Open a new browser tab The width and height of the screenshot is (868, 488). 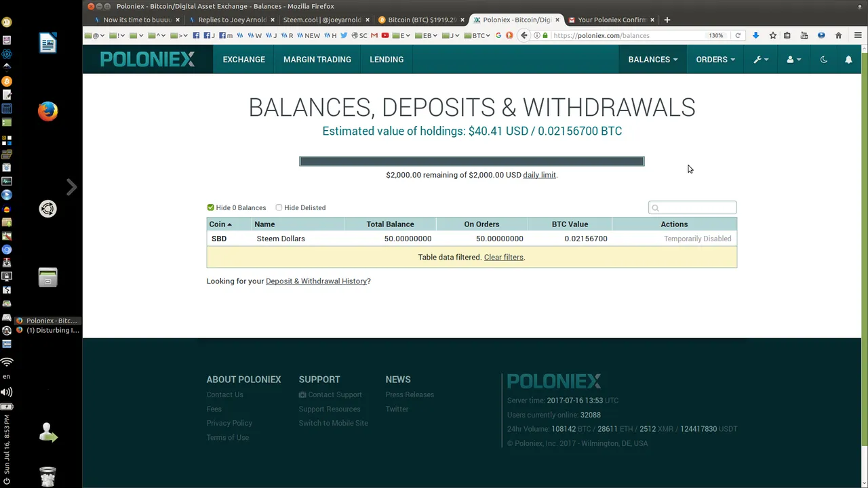[667, 20]
